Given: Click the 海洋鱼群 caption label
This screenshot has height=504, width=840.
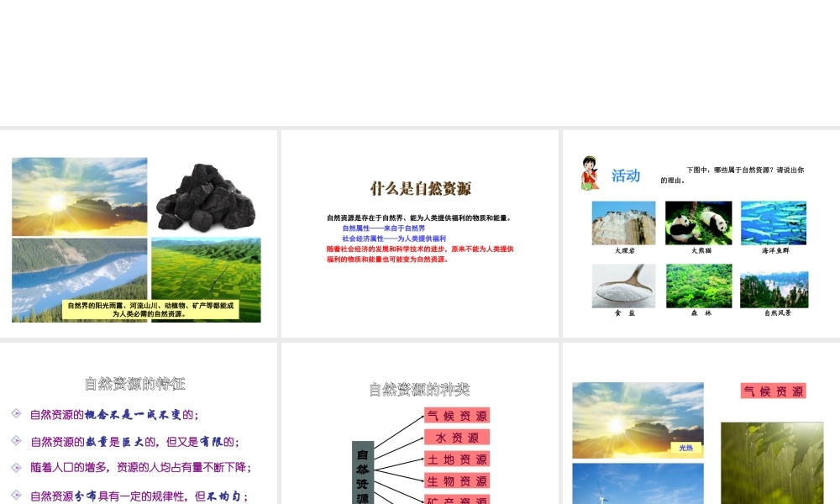Looking at the screenshot, I should 775,250.
